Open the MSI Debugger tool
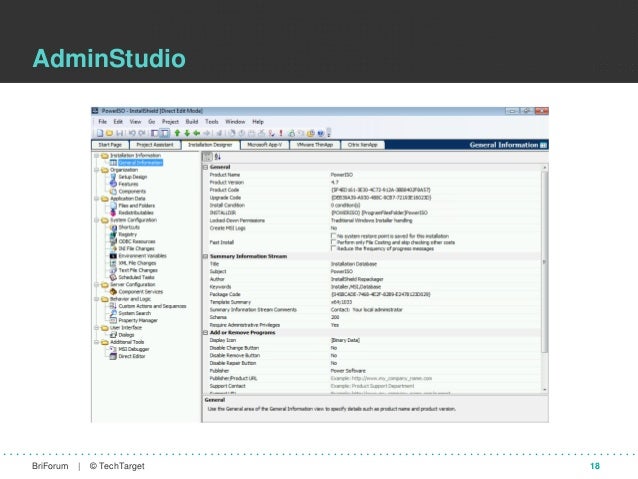The image size is (638, 479). [133, 349]
